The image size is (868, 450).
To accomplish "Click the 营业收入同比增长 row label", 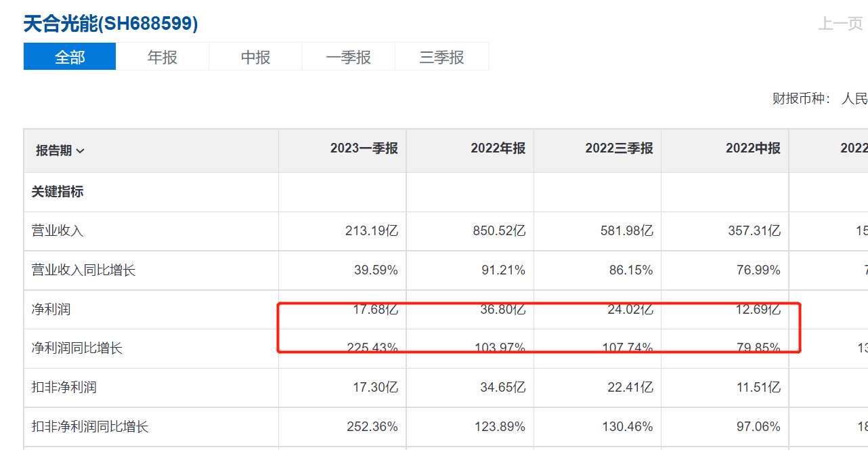I will (x=83, y=270).
